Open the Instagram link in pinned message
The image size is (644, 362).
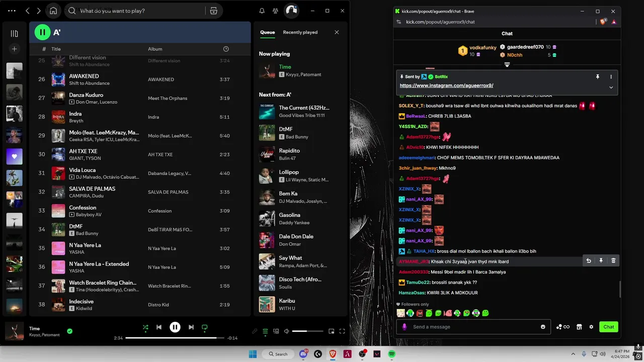[x=446, y=85]
